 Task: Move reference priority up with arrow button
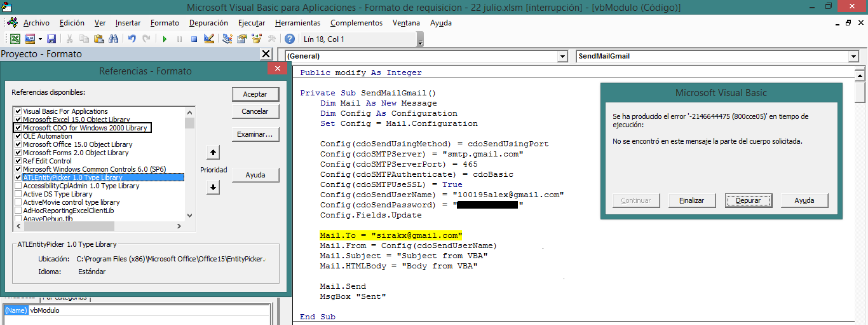pyautogui.click(x=214, y=153)
